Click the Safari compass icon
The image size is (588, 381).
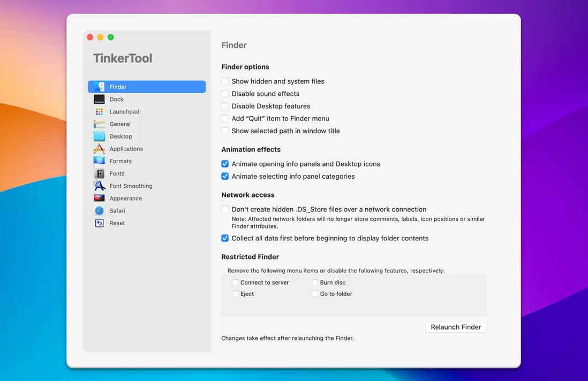pyautogui.click(x=100, y=210)
